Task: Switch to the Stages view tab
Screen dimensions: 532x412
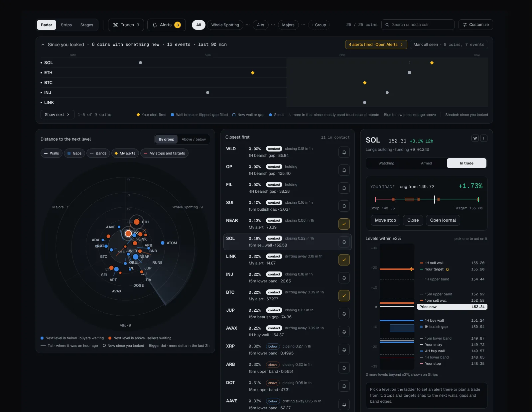Action: click(x=87, y=25)
